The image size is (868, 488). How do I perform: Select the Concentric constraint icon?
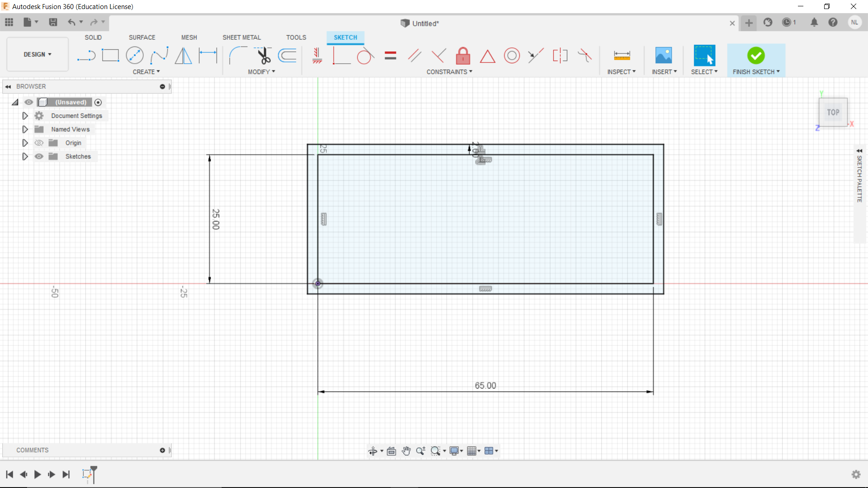(512, 56)
